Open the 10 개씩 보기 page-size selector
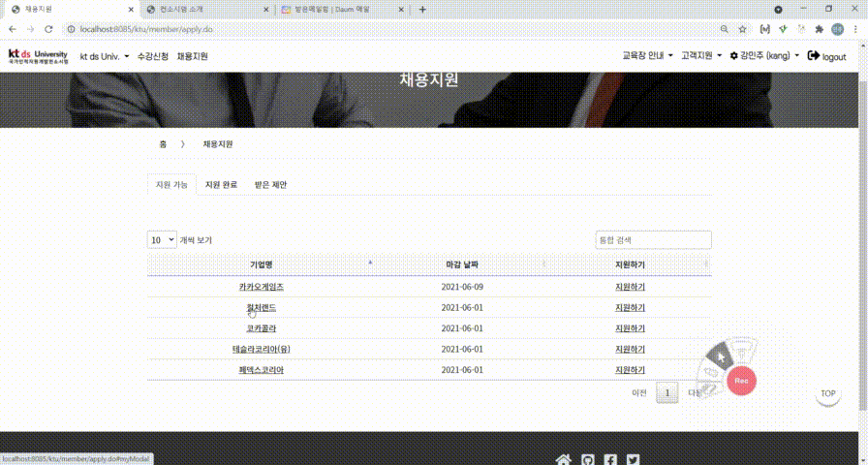The image size is (868, 465). [x=162, y=239]
